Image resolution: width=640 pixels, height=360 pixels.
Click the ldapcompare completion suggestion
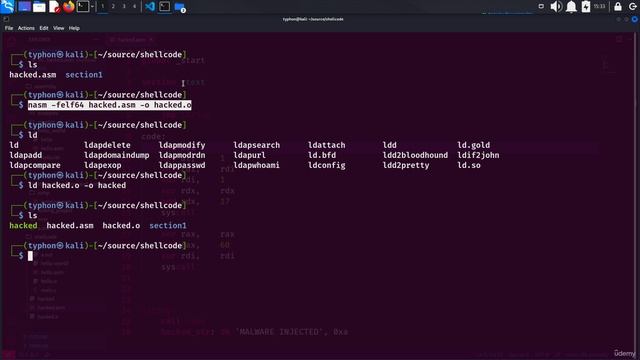35,165
